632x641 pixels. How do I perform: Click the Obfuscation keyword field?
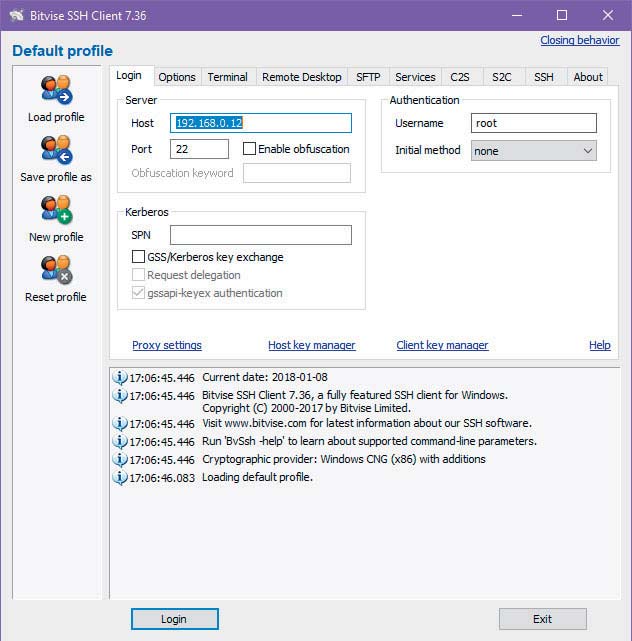(297, 173)
